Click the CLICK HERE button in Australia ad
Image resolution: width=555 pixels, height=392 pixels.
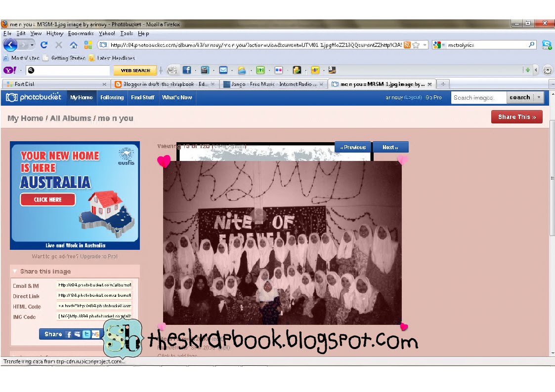click(48, 199)
